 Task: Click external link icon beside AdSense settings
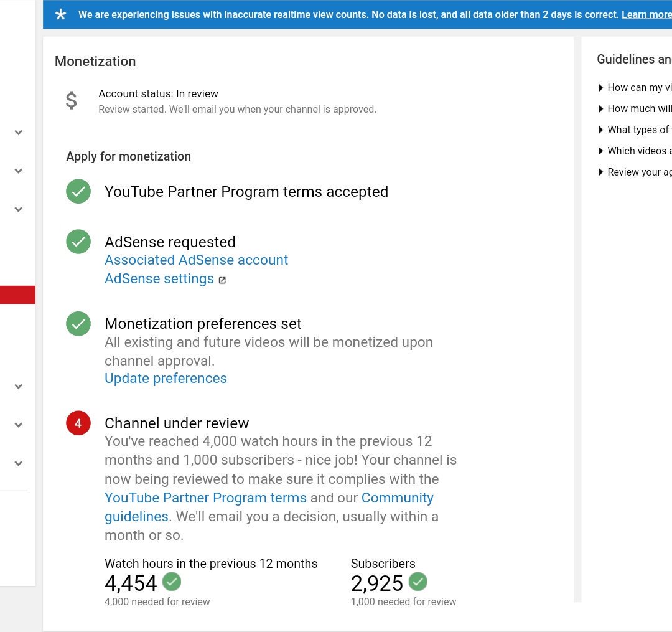pyautogui.click(x=222, y=280)
